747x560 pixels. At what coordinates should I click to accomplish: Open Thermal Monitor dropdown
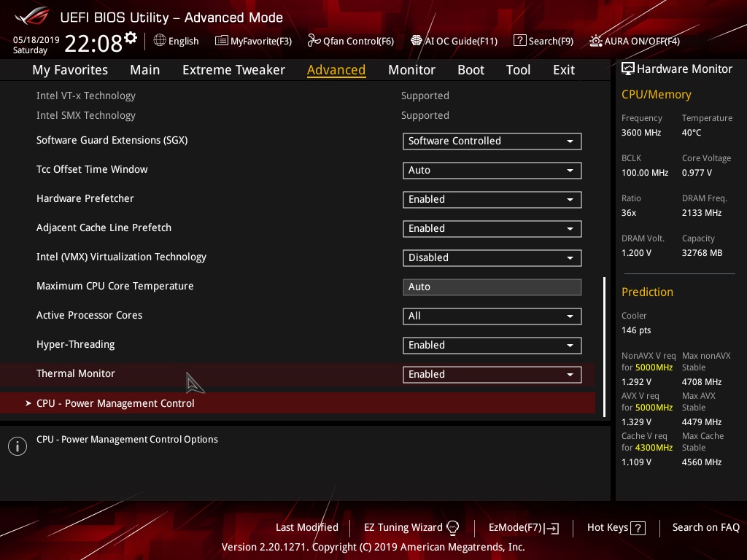pyautogui.click(x=492, y=374)
